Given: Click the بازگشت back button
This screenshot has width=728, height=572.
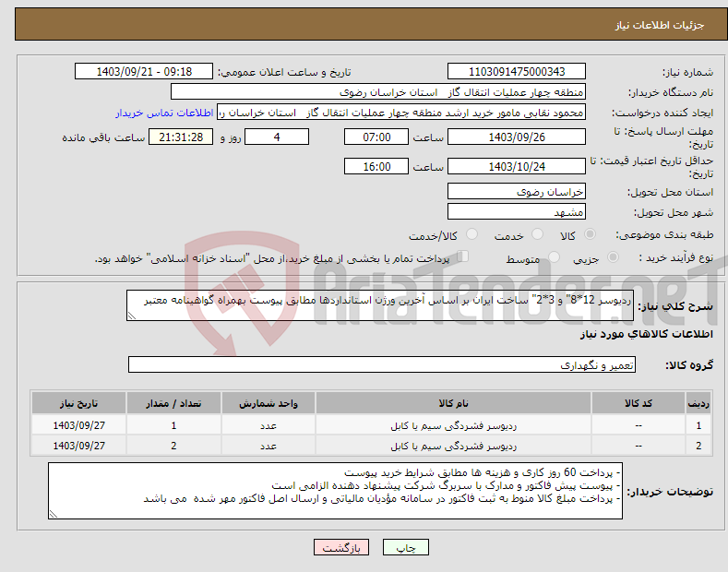Looking at the screenshot, I should pos(341,548).
